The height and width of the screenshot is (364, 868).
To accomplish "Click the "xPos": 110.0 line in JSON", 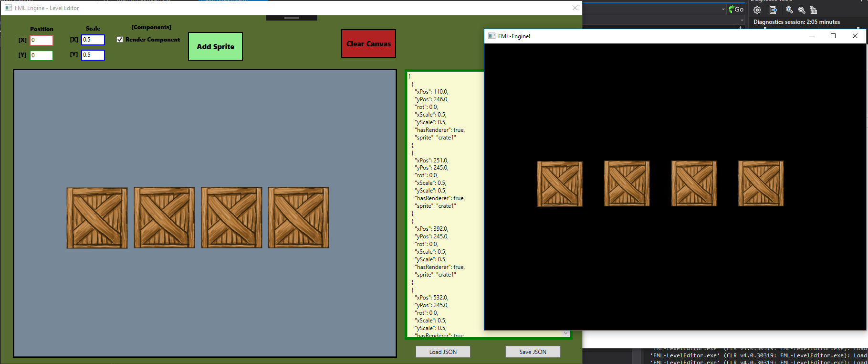I will click(x=431, y=92).
